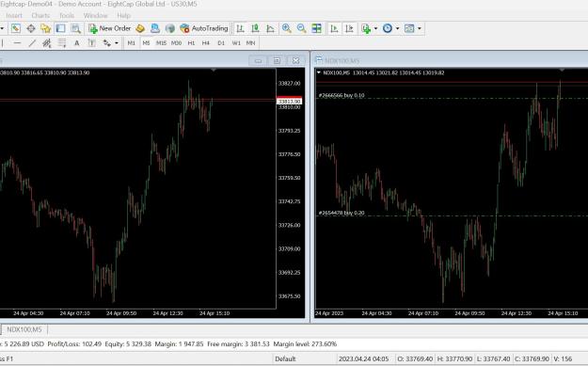Toggle the Terminal panel icon
Screen dimensions: 588x366
60,28
